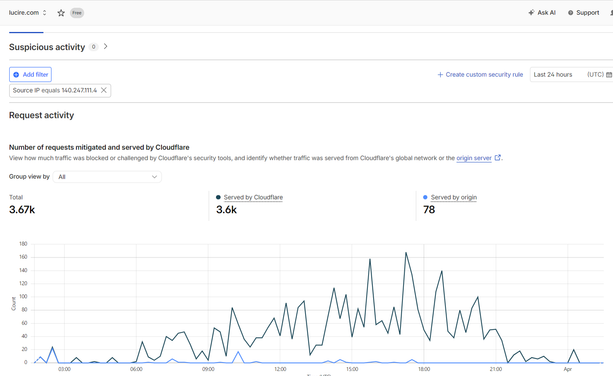Click the 18:00 label on chart axis
Image resolution: width=613 pixels, height=376 pixels.
pyautogui.click(x=424, y=369)
